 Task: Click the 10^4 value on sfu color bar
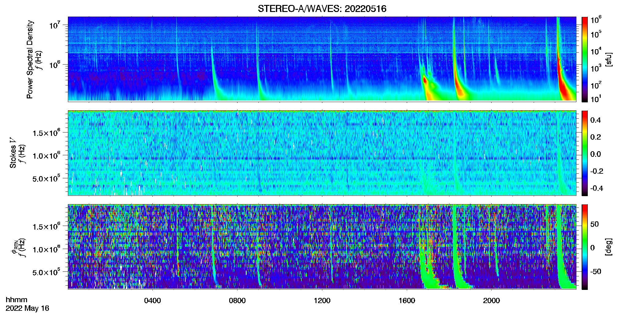pyautogui.click(x=596, y=51)
